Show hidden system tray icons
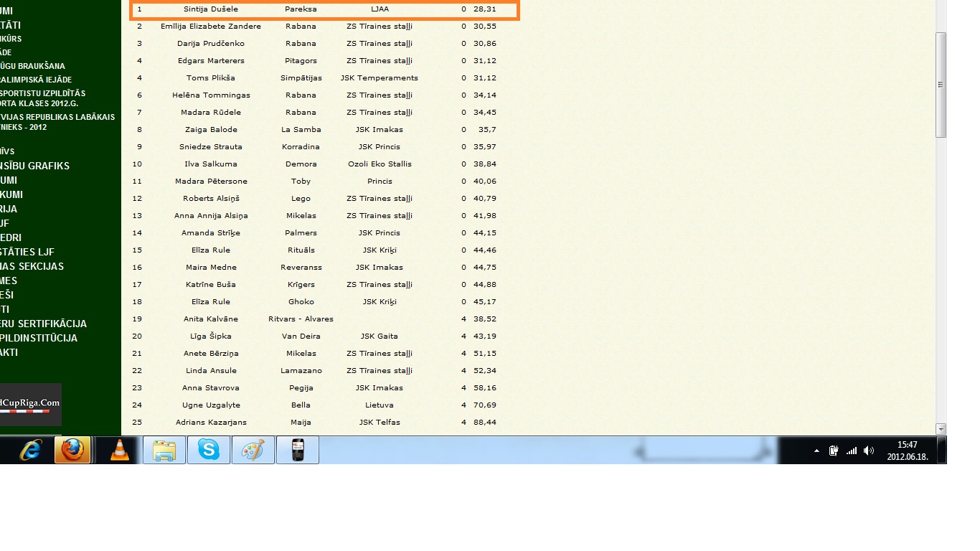Screen dimensions: 980x551 (816, 451)
